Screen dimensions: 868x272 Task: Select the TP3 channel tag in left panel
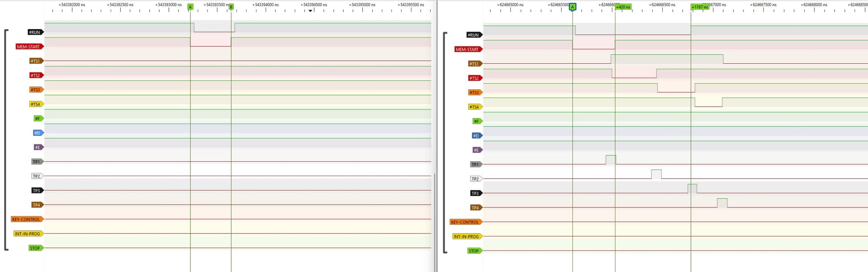37,190
